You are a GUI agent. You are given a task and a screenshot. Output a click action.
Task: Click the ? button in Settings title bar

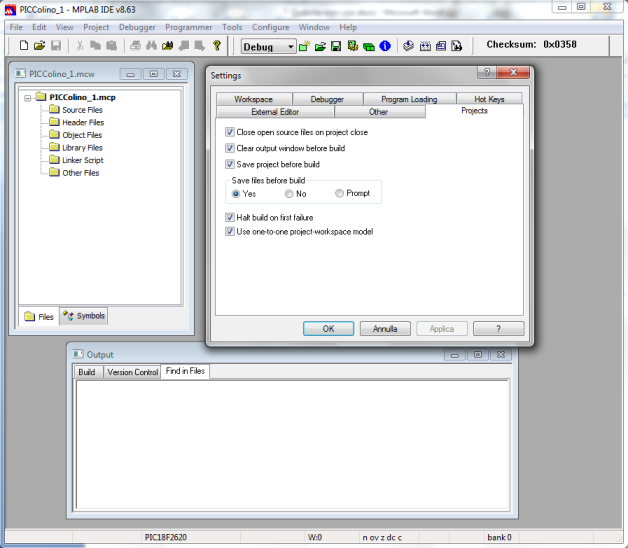[x=487, y=73]
